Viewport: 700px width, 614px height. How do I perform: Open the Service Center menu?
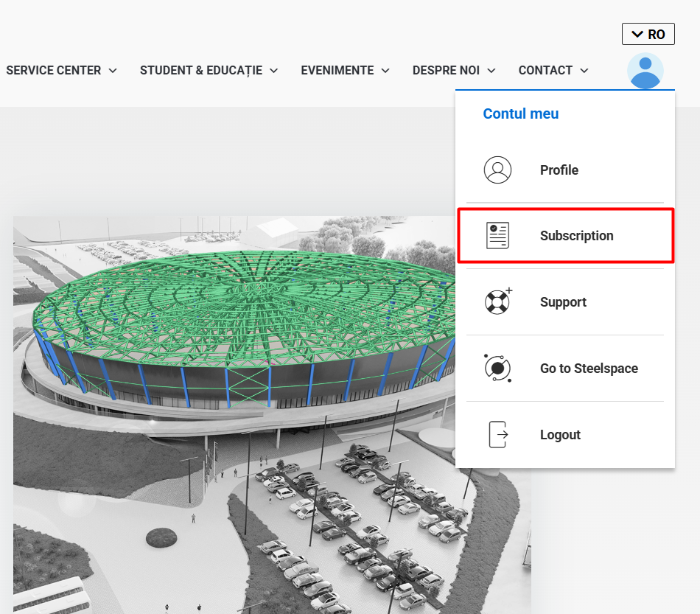(x=54, y=71)
